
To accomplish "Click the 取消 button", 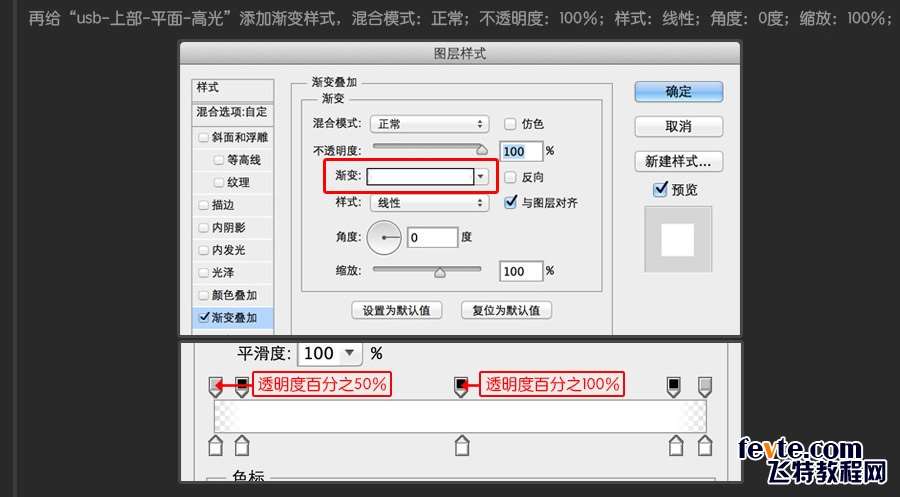I will [678, 126].
